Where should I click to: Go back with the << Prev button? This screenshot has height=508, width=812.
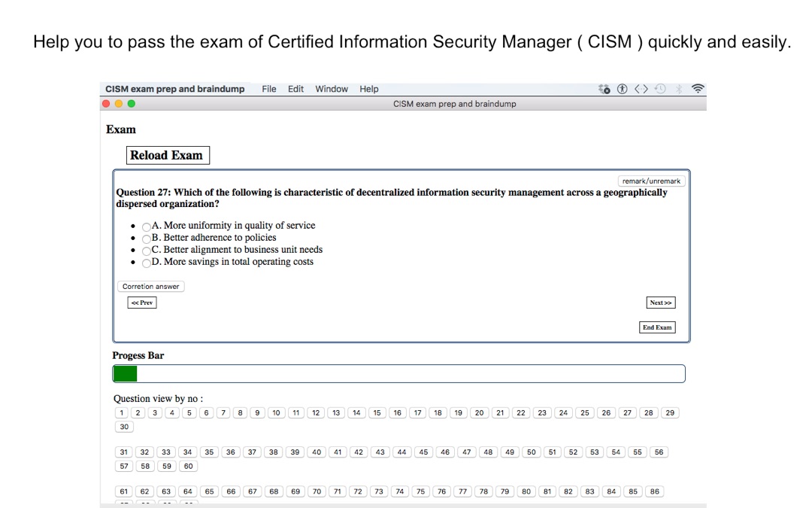142,303
